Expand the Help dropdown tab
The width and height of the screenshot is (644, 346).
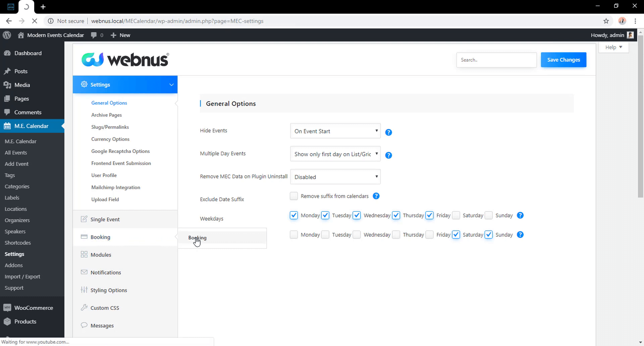coord(613,47)
